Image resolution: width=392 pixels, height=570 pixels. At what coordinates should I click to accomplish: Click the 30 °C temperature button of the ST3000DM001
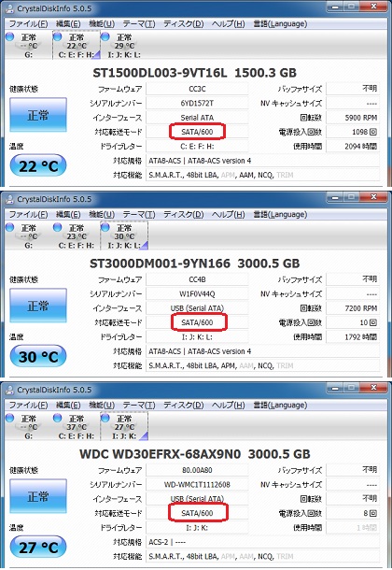[x=38, y=357]
